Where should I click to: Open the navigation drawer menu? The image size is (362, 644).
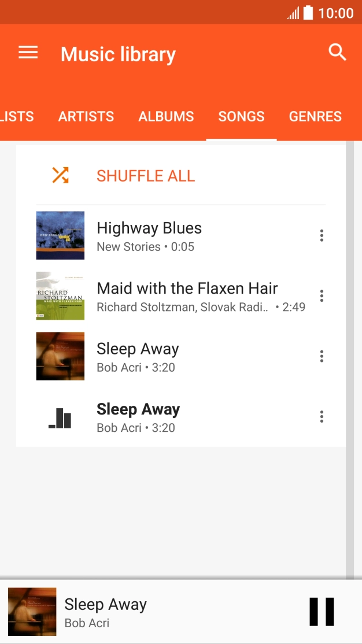click(27, 52)
